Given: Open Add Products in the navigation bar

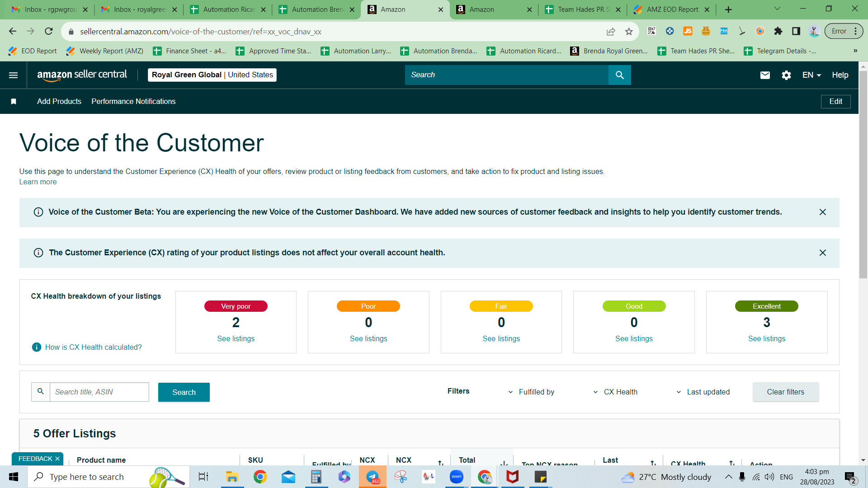Looking at the screenshot, I should point(59,102).
